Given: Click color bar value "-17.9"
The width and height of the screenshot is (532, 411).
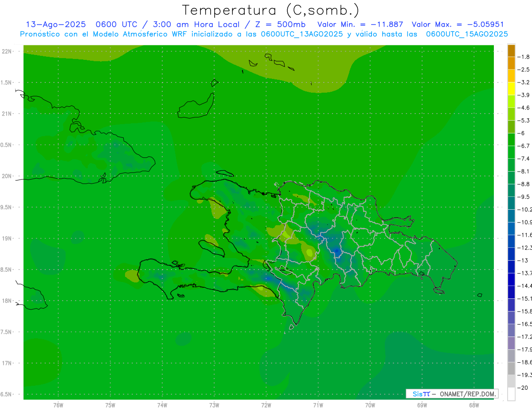Looking at the screenshot, I should point(525,350).
